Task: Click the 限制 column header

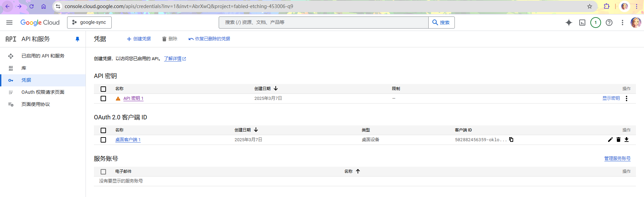Action: 396,89
